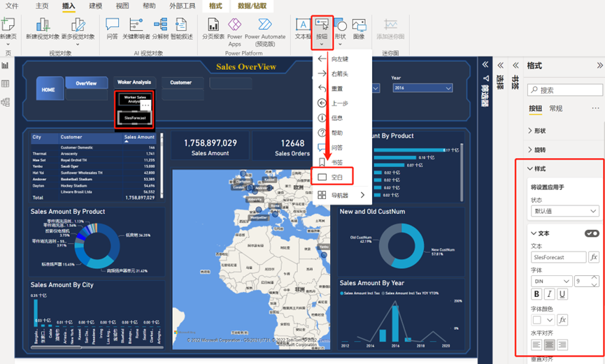
Task: Switch to the 建模 modeling ribbon tab
Action: coord(96,6)
